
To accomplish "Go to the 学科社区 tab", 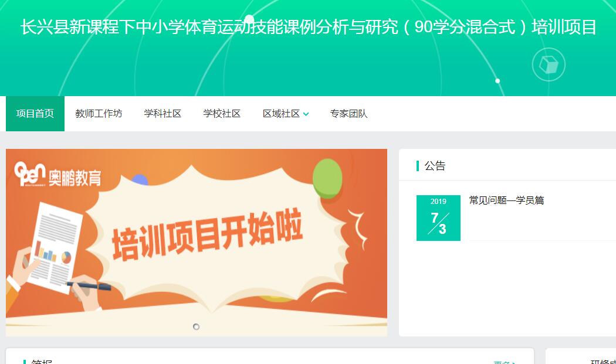I will 163,114.
